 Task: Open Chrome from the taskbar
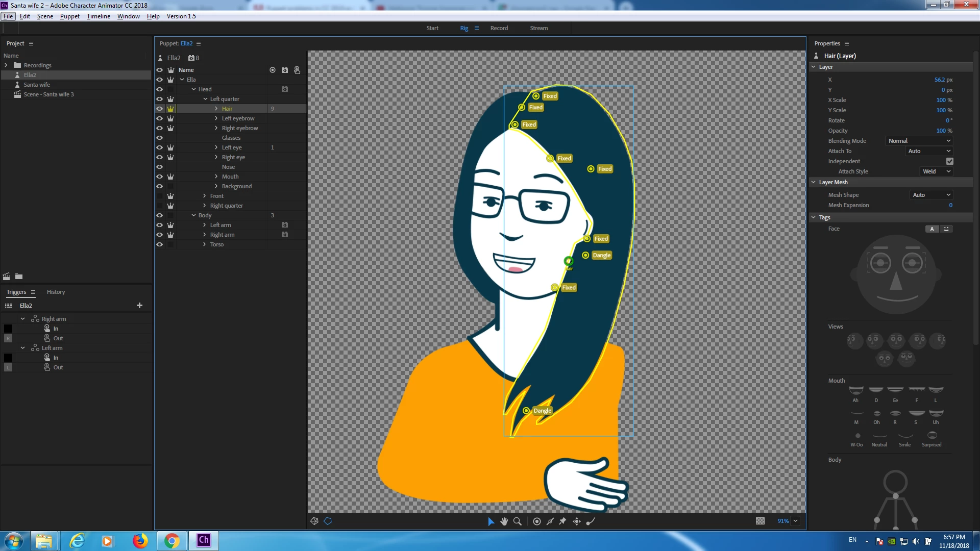(x=172, y=540)
